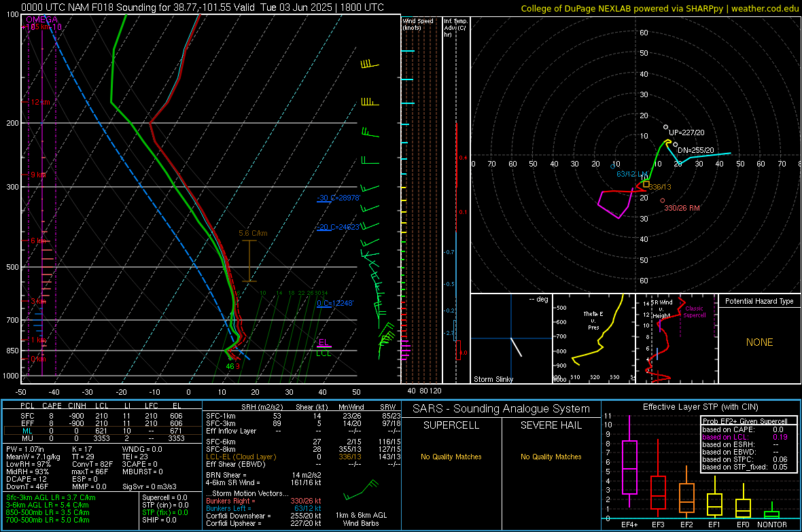Select the EFF parcel row label
802x532 pixels.
[x=27, y=423]
